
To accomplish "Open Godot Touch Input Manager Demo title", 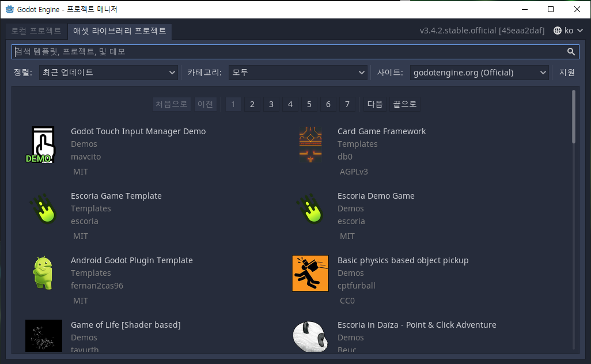I will (x=138, y=131).
